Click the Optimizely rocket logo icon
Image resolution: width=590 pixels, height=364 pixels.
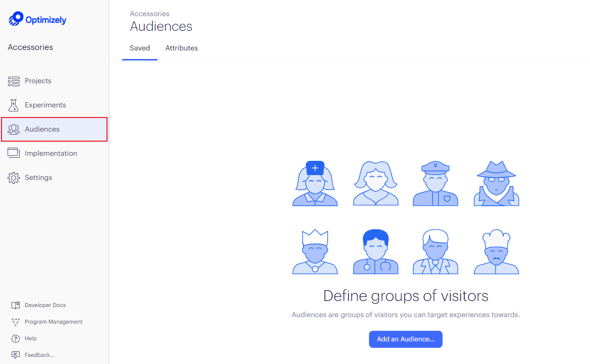[x=16, y=19]
